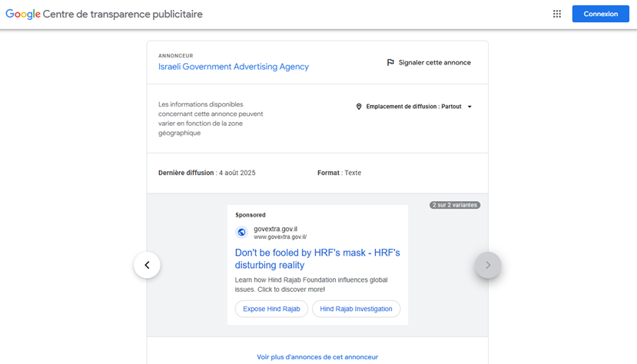Go to next ad variant arrow
This screenshot has height=364, width=637.
pos(487,265)
